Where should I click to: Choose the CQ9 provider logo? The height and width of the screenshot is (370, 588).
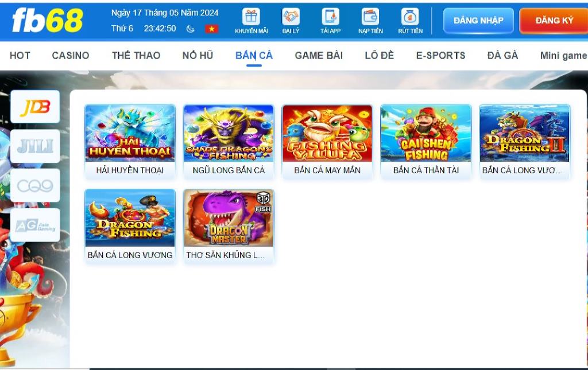point(35,185)
